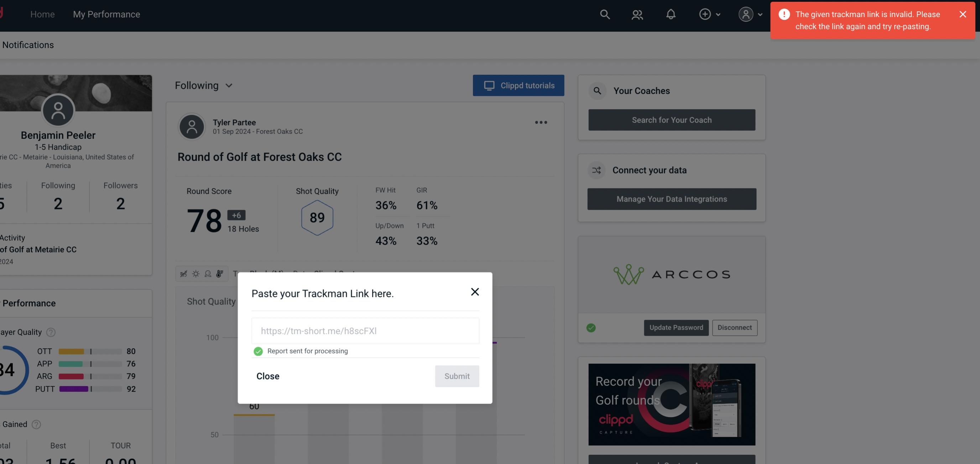This screenshot has height=464, width=980.
Task: Click the notifications bell icon
Action: (x=671, y=14)
